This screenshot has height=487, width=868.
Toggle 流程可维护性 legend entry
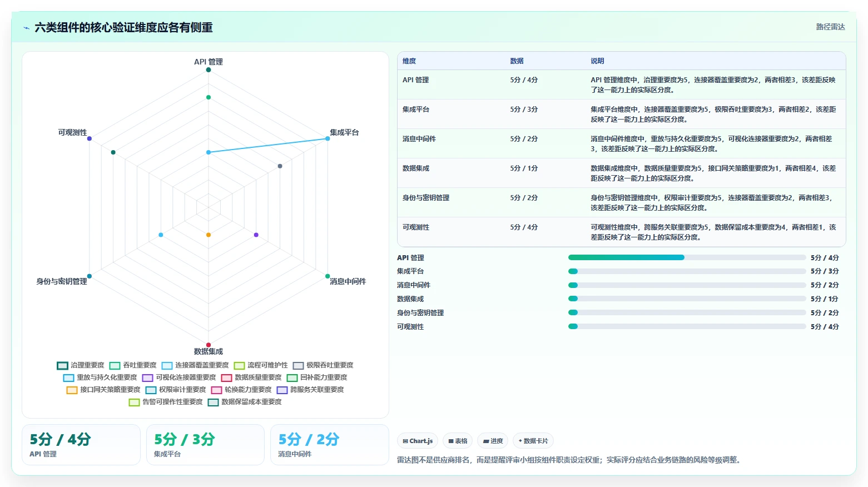tap(261, 365)
